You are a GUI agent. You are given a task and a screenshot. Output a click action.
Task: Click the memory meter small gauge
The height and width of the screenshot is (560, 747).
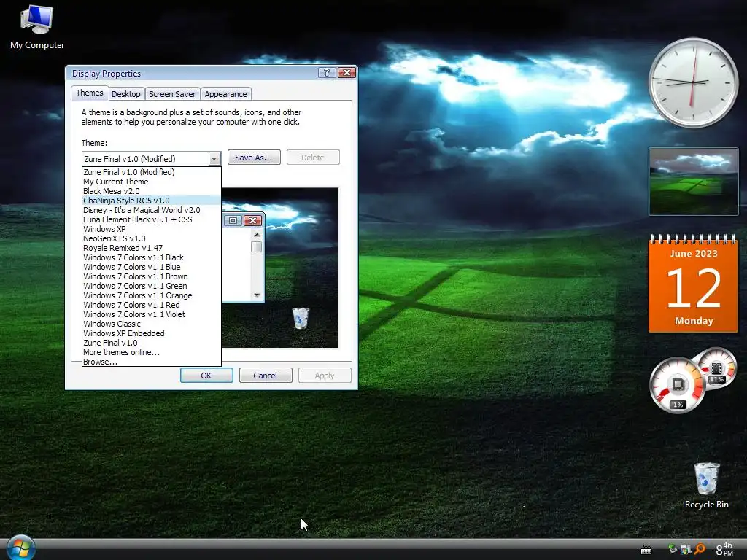(716, 367)
